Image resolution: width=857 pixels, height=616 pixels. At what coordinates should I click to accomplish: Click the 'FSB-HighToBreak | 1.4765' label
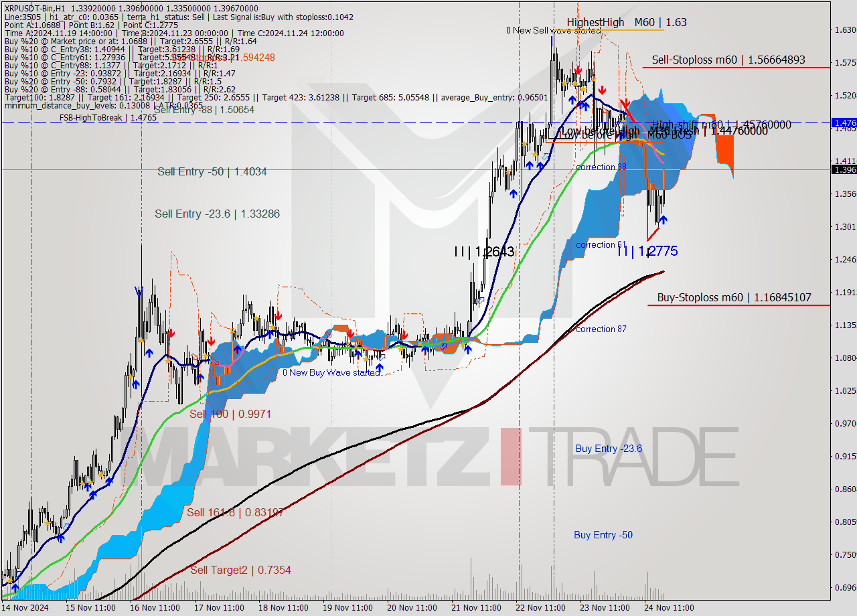pyautogui.click(x=108, y=117)
